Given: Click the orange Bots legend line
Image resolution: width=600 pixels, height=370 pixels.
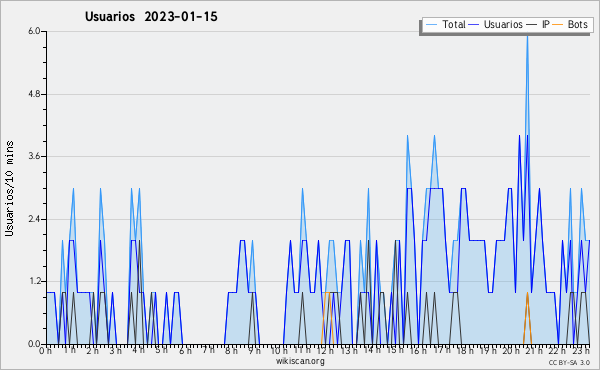Looking at the screenshot, I should pos(558,25).
